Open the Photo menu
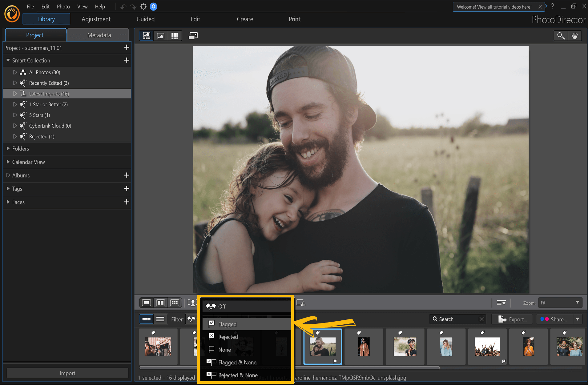The width and height of the screenshot is (588, 385). point(63,6)
